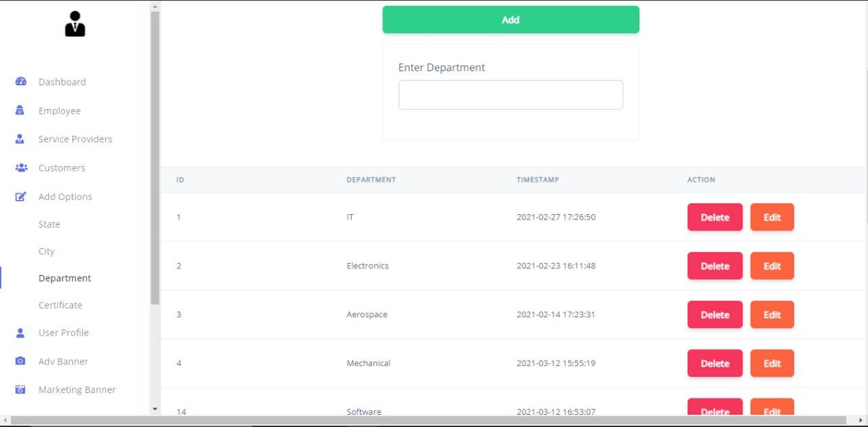
Task: Edit the Electronics department row
Action: click(772, 266)
